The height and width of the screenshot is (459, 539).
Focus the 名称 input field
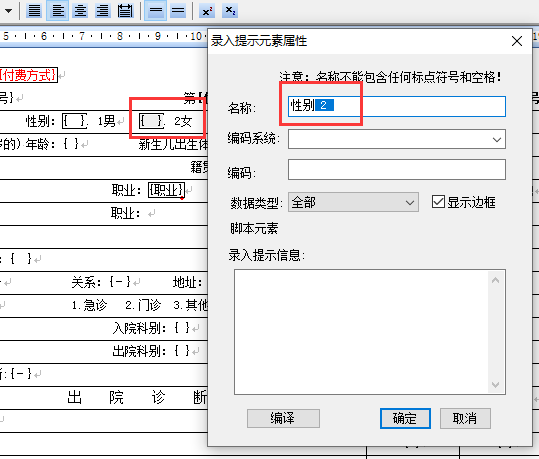coord(397,106)
